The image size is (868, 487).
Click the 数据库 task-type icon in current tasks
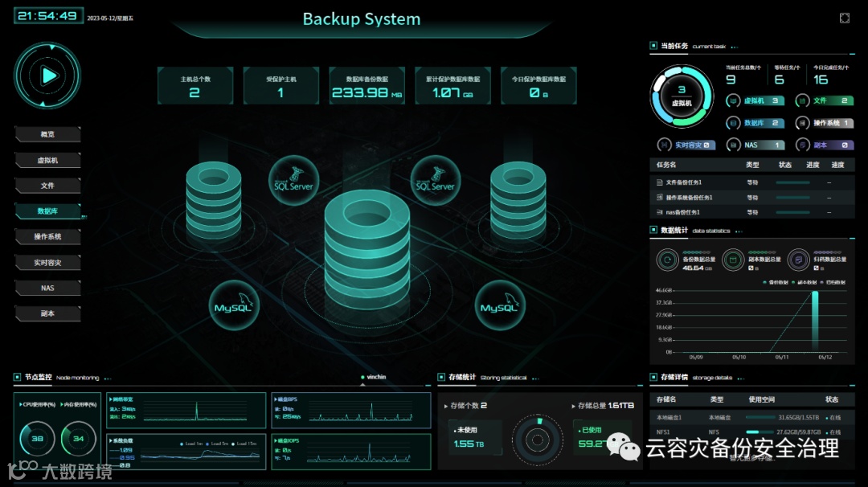tap(733, 123)
